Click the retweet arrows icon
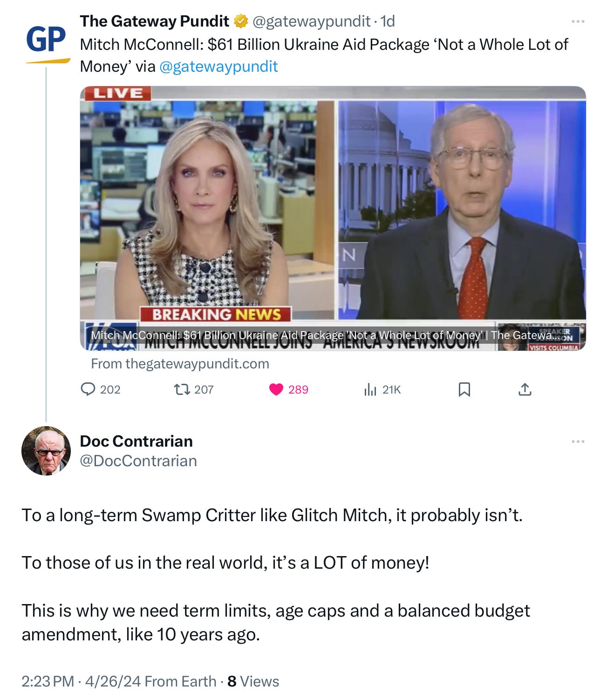The image size is (607, 700). tap(182, 389)
